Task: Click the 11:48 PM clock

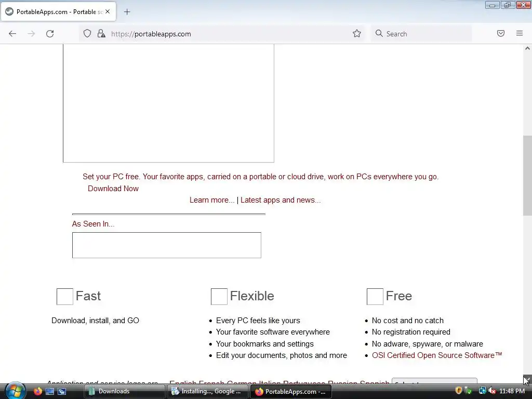Action: point(512,391)
